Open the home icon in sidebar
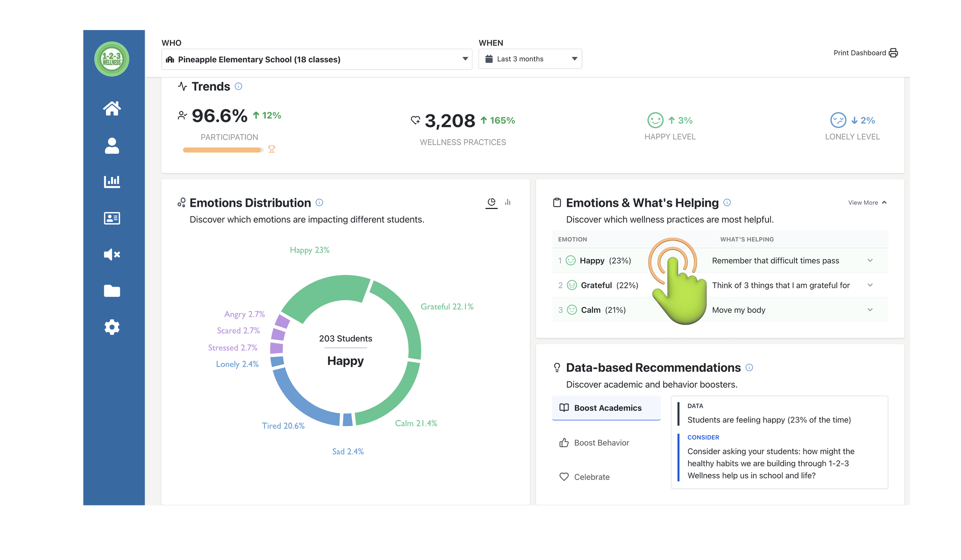This screenshot has width=961, height=560. point(111,108)
